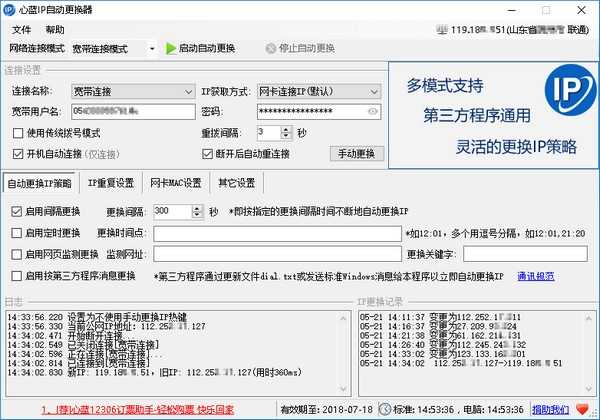The height and width of the screenshot is (420, 600).
Task: Open 连接名称 dropdown 宽带连接
Action: tap(133, 91)
